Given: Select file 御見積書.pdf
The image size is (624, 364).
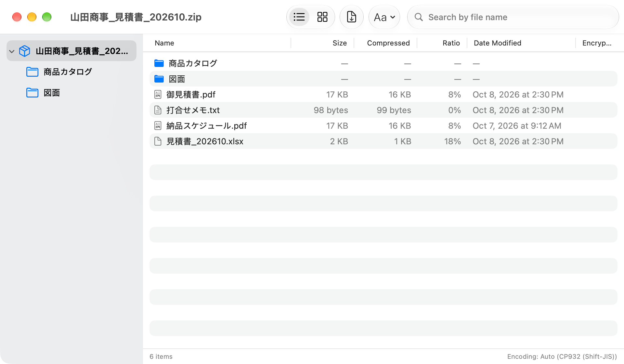Looking at the screenshot, I should [x=383, y=95].
